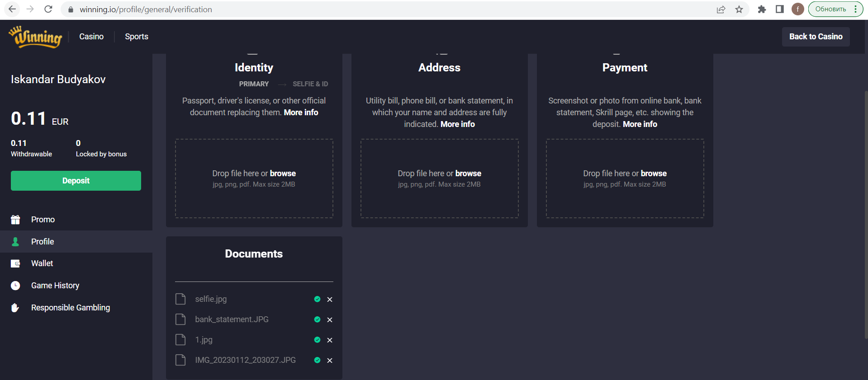This screenshot has height=380, width=868.
Task: Click browse in the Address drop zone
Action: pyautogui.click(x=468, y=174)
